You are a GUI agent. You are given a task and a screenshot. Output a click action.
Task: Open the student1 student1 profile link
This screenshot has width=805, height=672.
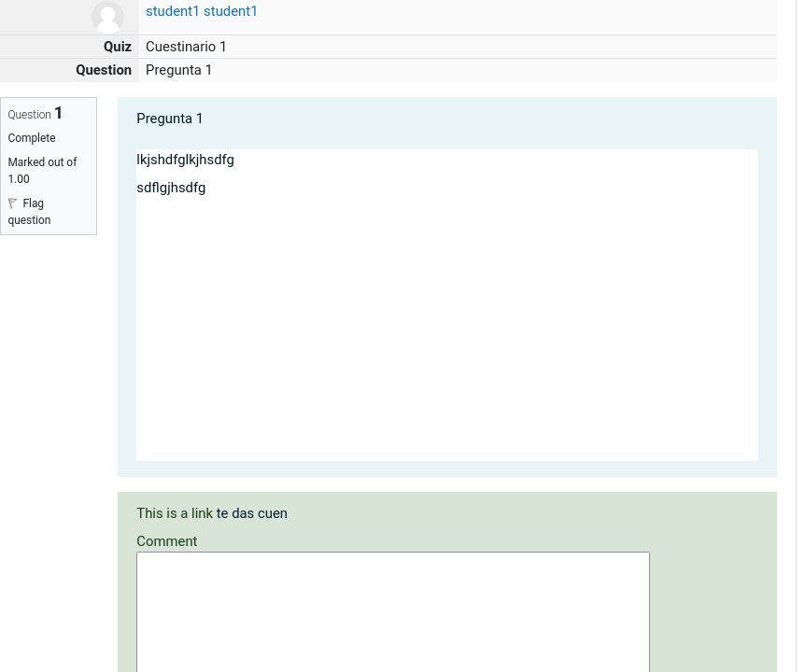(x=202, y=11)
